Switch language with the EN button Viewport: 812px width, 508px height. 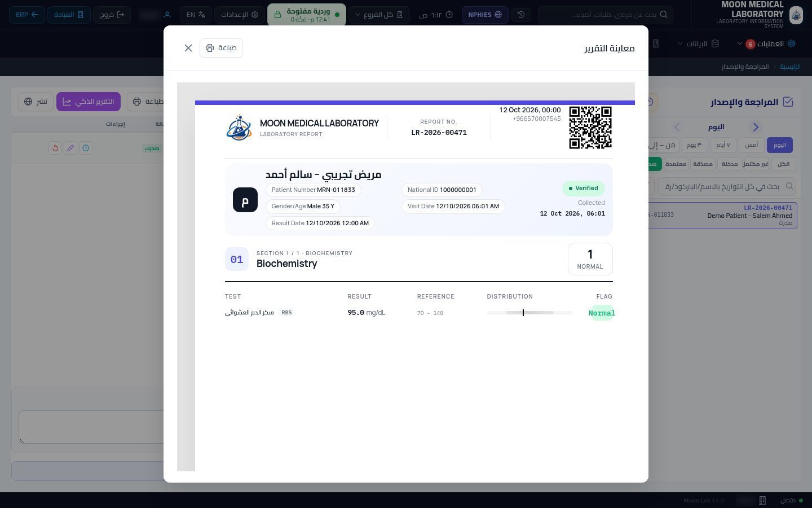click(x=196, y=15)
